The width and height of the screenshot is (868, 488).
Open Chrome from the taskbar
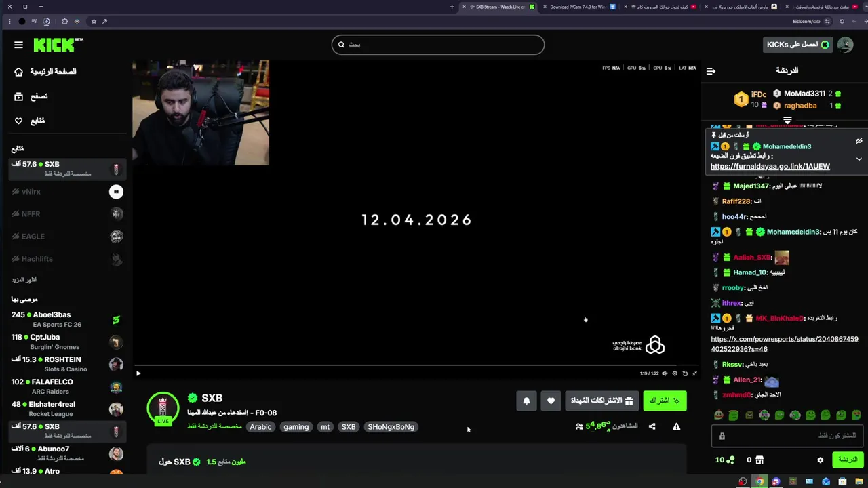(x=759, y=482)
